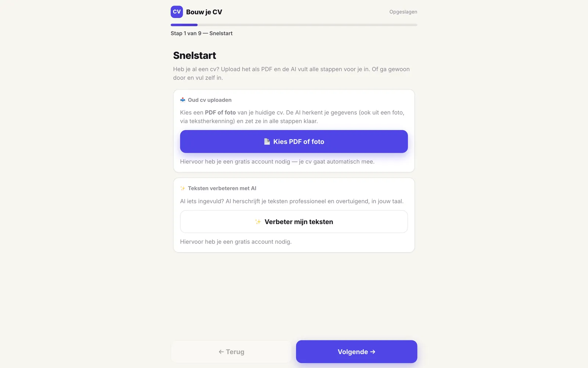Click the Teksten verbeteren met AI header

click(222, 188)
